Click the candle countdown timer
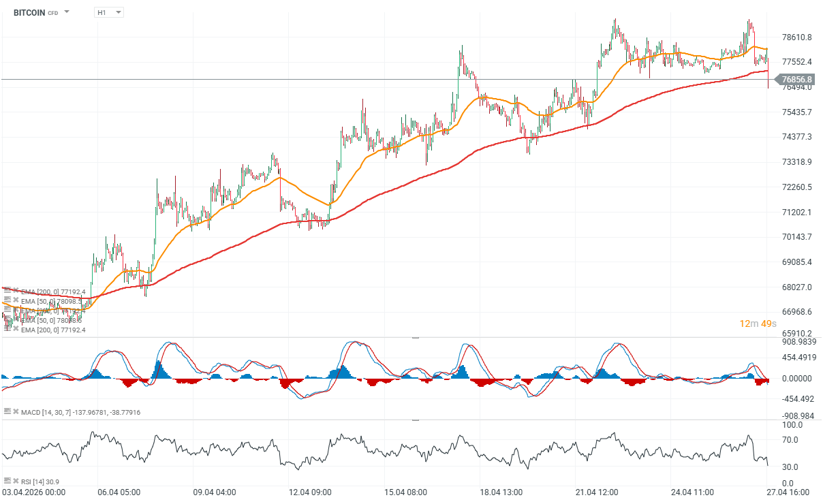The image size is (823, 504). coord(758,324)
